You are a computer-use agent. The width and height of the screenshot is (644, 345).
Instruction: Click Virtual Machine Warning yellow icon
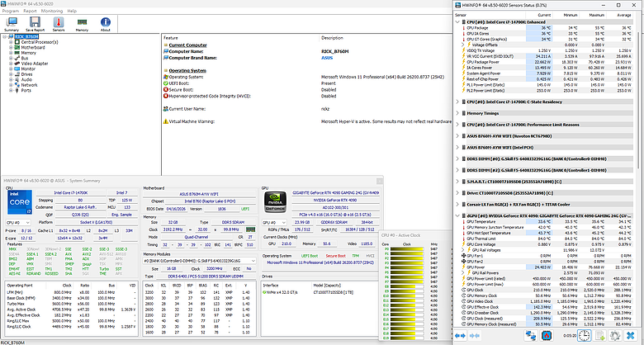[165, 121]
